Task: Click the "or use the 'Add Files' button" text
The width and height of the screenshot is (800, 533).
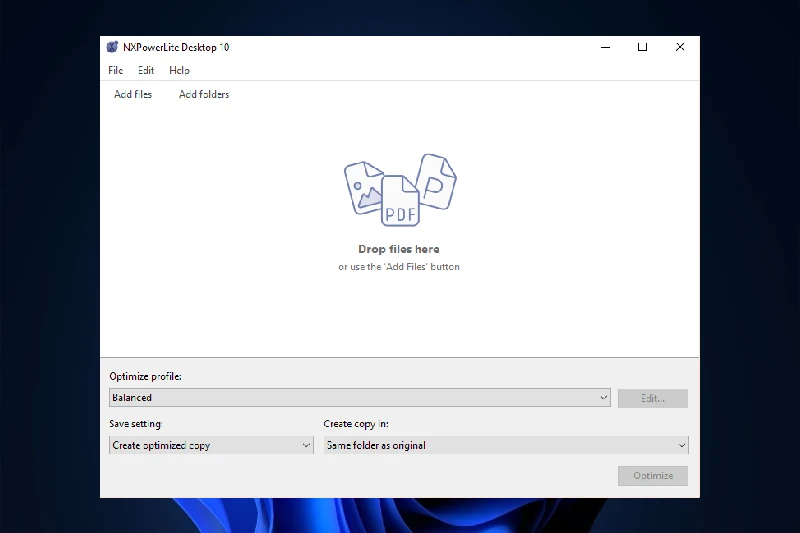Action: (398, 267)
